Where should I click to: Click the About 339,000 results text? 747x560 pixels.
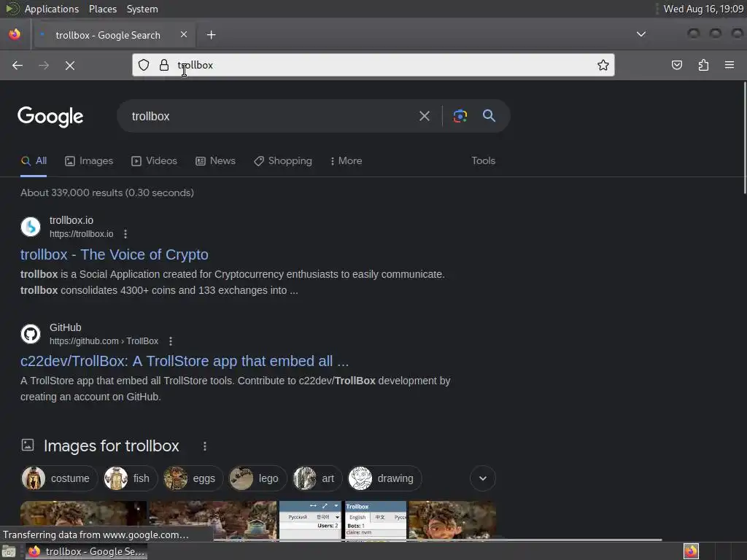107,192
